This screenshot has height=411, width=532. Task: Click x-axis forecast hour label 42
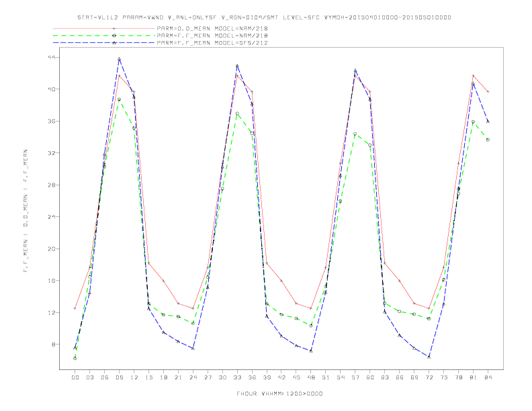(281, 377)
